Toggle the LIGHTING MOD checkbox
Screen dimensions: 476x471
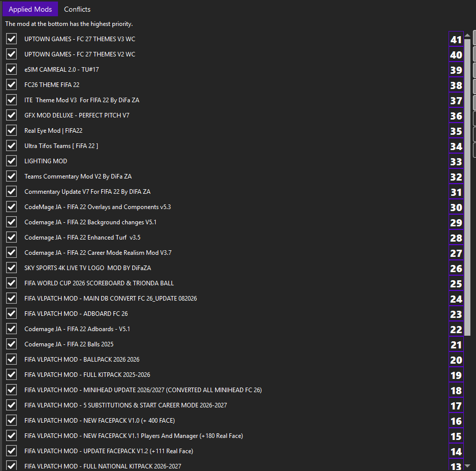(12, 161)
